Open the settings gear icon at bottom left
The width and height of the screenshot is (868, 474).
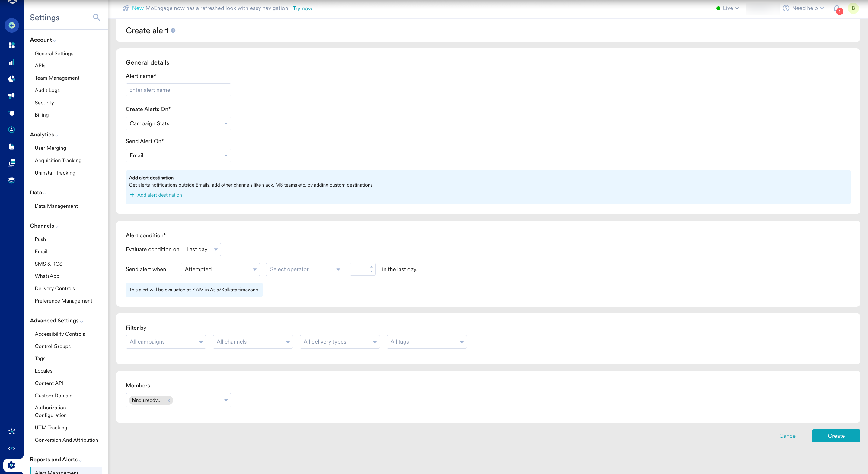click(x=11, y=465)
